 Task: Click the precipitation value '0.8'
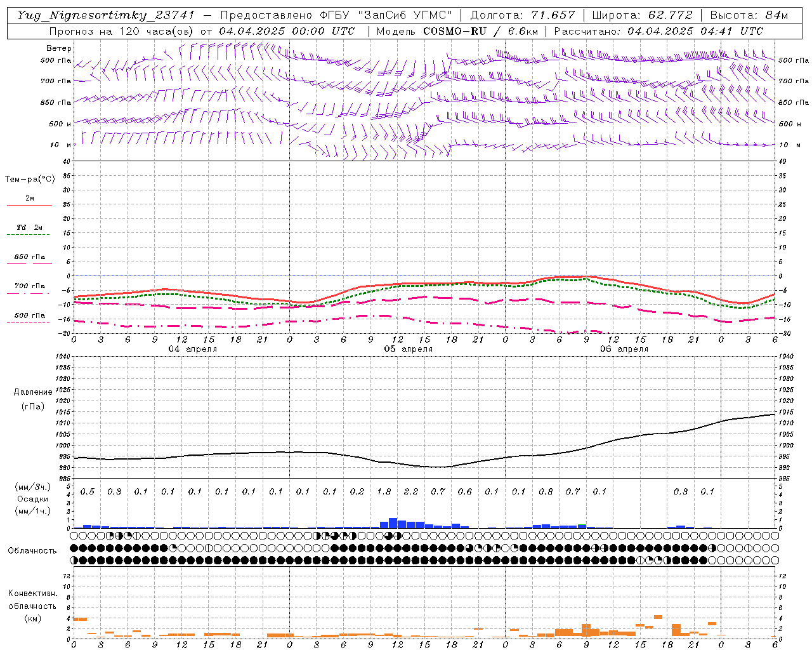pos(546,491)
